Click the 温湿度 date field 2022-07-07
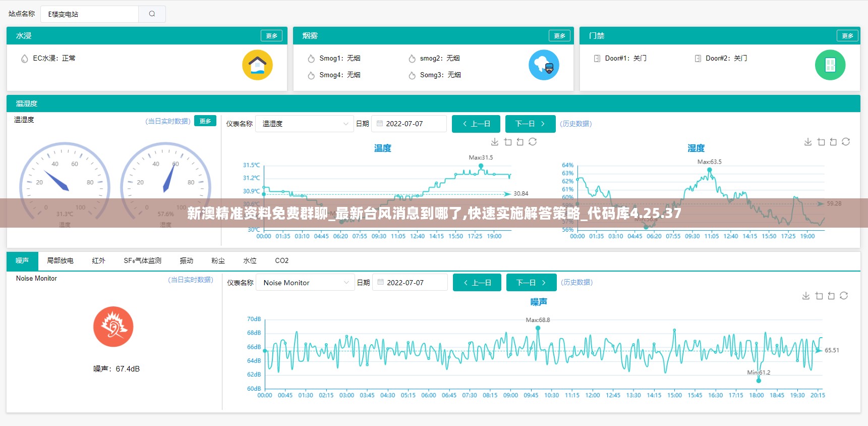This screenshot has height=426, width=868. 409,124
